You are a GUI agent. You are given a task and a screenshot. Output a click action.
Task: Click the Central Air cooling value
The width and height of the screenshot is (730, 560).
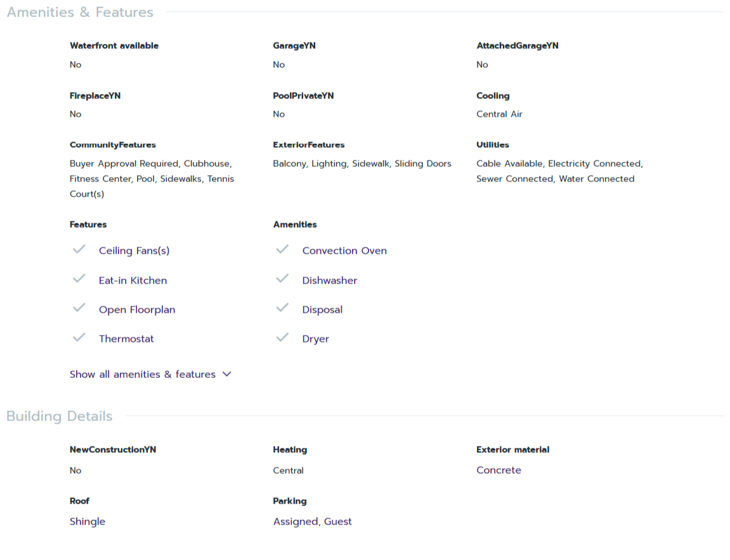click(x=499, y=114)
